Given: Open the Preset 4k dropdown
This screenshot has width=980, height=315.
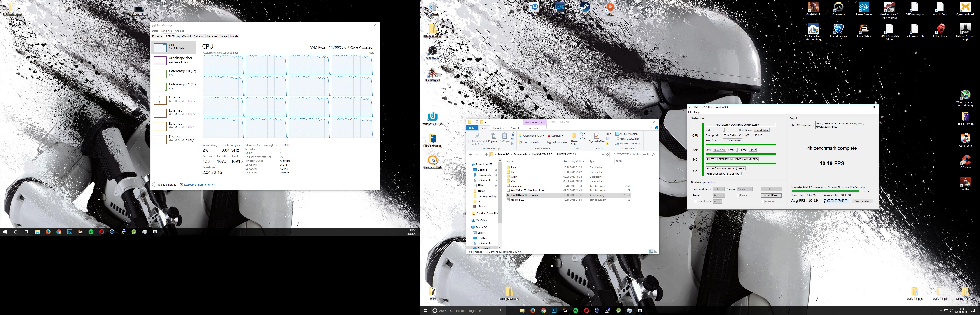Looking at the screenshot, I should pos(719,196).
